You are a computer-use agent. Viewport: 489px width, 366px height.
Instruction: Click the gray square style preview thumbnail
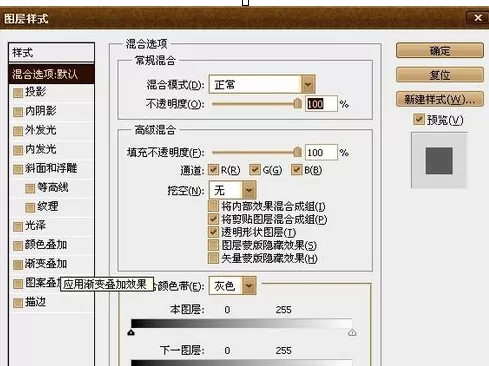point(439,161)
